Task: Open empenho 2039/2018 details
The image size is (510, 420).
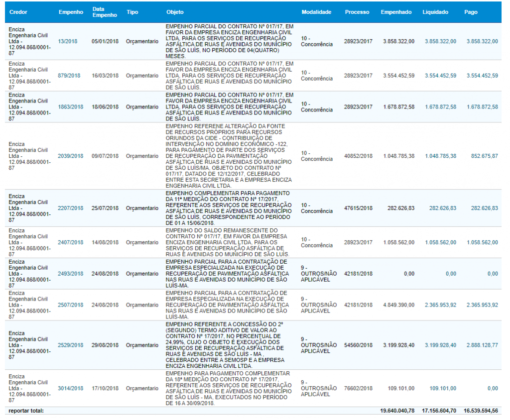Action: click(70, 156)
